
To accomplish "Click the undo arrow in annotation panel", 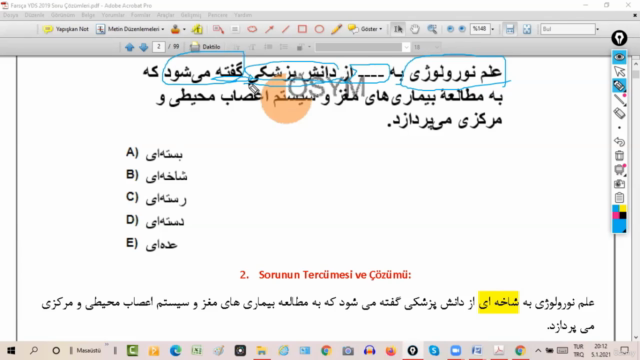I will [619, 142].
